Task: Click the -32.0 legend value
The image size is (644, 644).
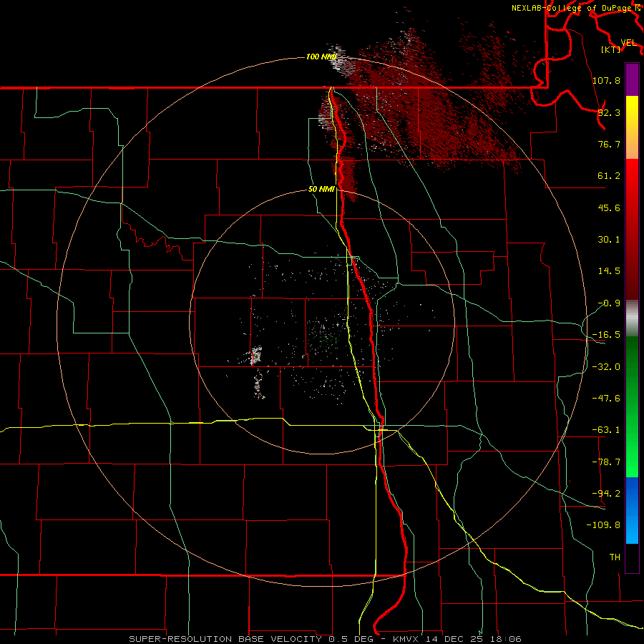Action: coord(606,367)
